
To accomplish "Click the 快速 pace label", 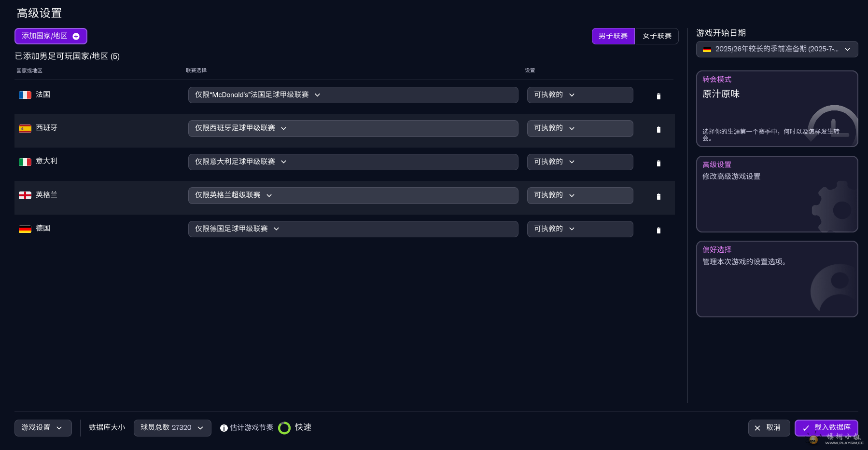I will click(x=303, y=427).
